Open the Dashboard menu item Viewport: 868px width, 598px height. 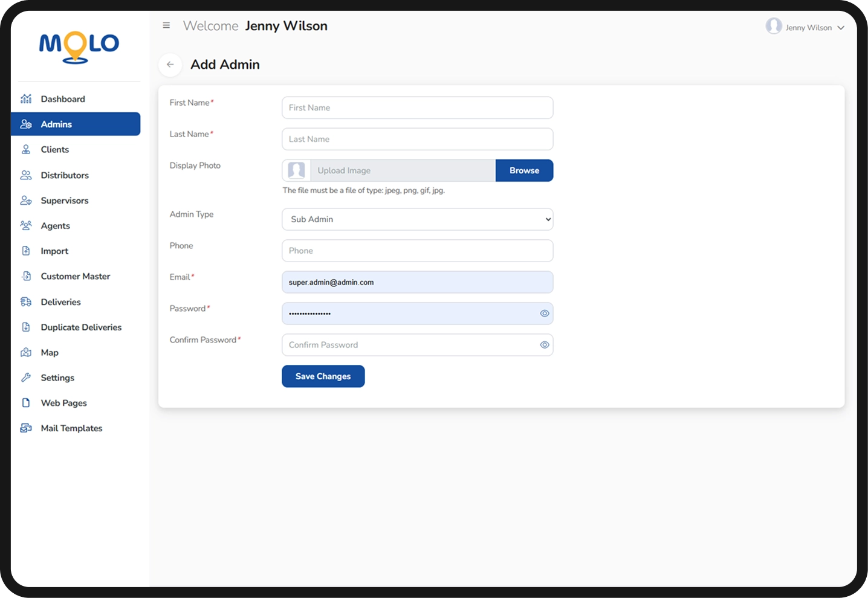click(x=76, y=98)
